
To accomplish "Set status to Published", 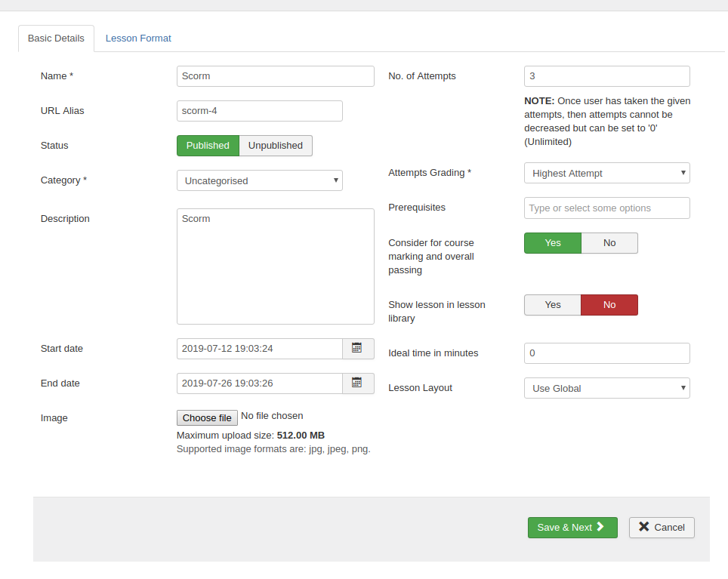I will [x=208, y=146].
